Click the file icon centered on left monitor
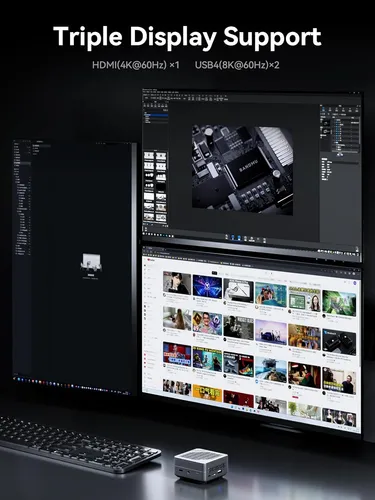This screenshot has width=375, height=500. (91, 263)
